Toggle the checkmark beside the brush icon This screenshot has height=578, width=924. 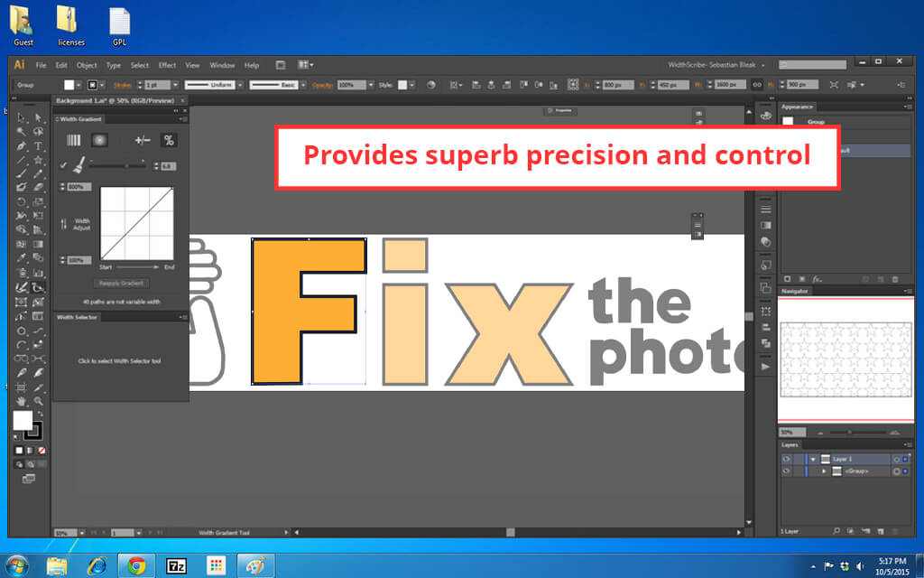(64, 166)
